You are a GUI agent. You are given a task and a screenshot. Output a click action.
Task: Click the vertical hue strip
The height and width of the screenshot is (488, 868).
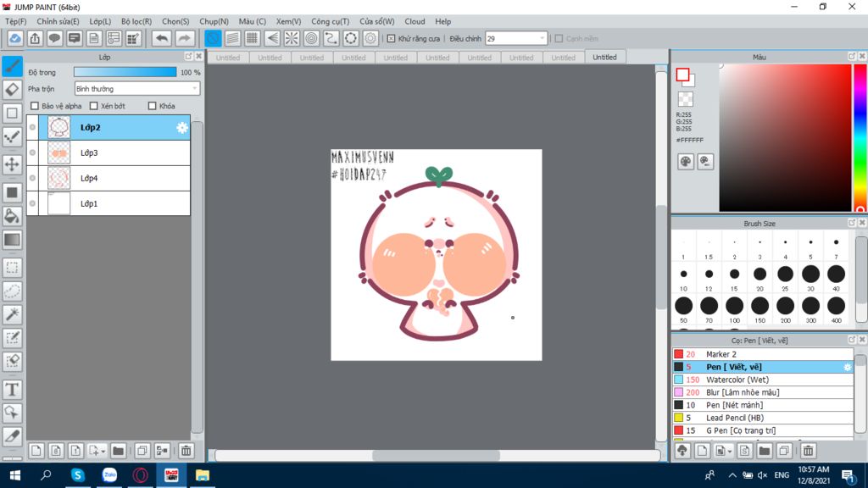click(860, 138)
